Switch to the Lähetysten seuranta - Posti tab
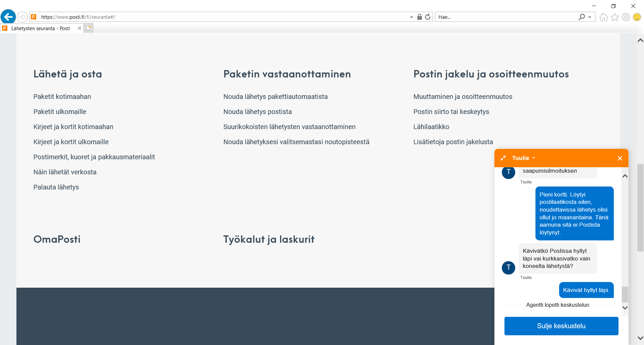The height and width of the screenshot is (345, 644). point(41,28)
